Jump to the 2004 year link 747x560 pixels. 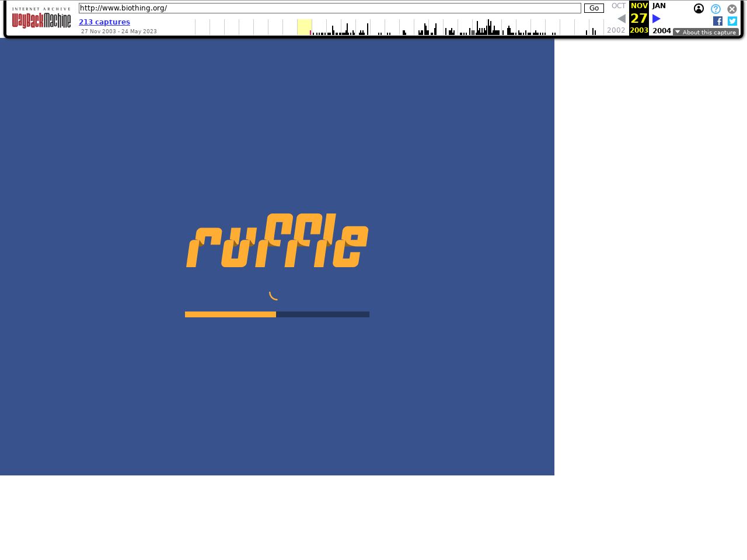(x=661, y=31)
